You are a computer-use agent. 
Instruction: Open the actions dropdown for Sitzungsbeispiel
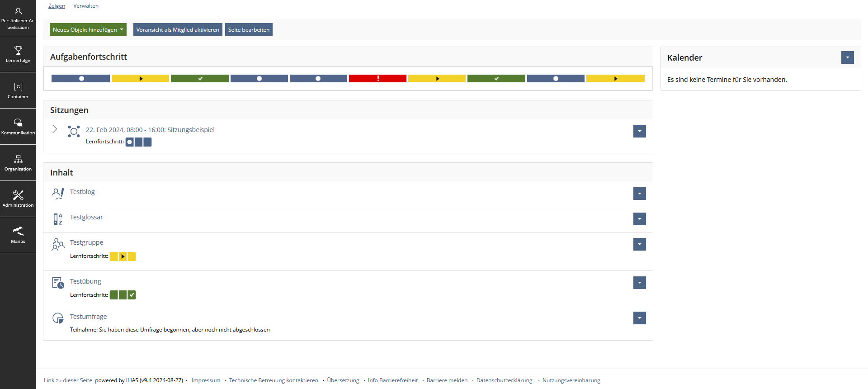640,131
